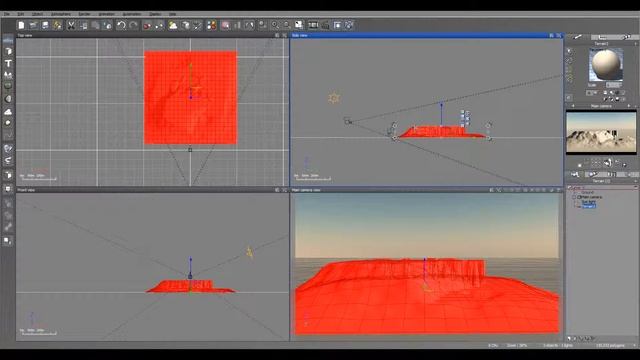Click the bottom icon in left toolbar
The width and height of the screenshot is (640, 360).
7,241
